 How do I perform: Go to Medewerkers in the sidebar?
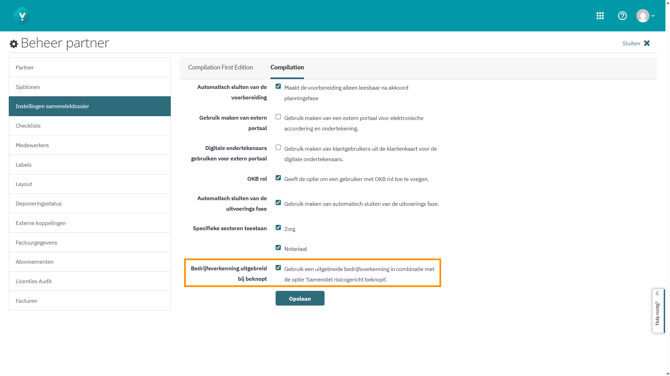tap(90, 145)
